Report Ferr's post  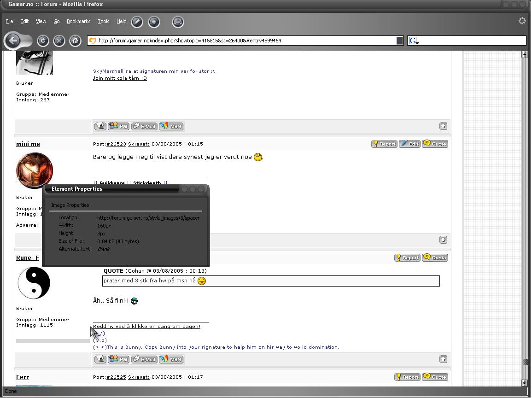pos(408,377)
